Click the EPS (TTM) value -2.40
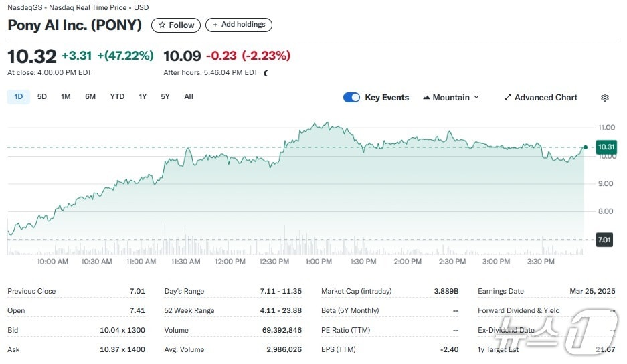The image size is (627, 364). tap(450, 349)
